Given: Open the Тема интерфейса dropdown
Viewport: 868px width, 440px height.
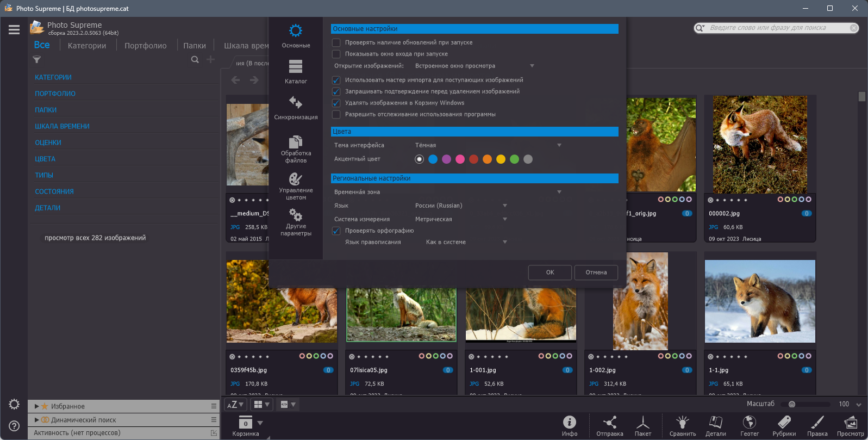Looking at the screenshot, I should [x=488, y=145].
